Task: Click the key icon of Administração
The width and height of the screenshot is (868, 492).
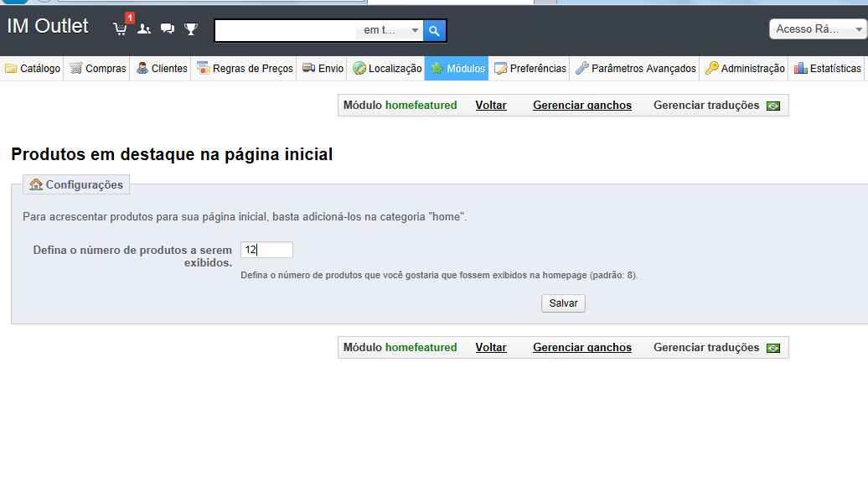Action: 712,68
